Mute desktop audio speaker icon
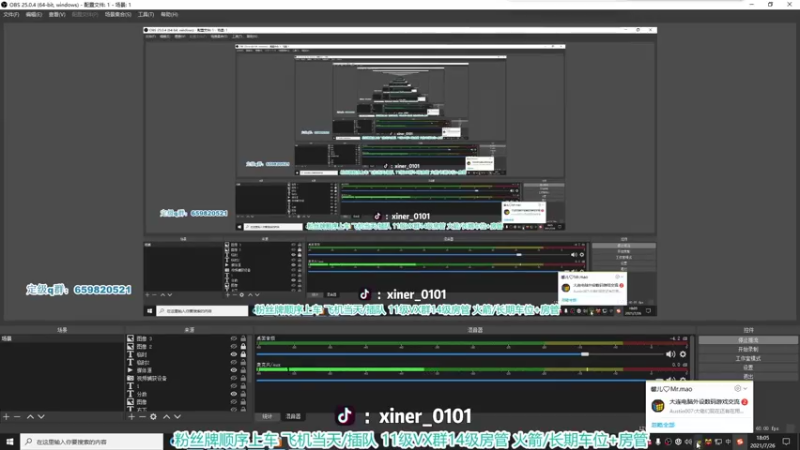Screen dimensions: 800x450 pyautogui.click(x=670, y=354)
